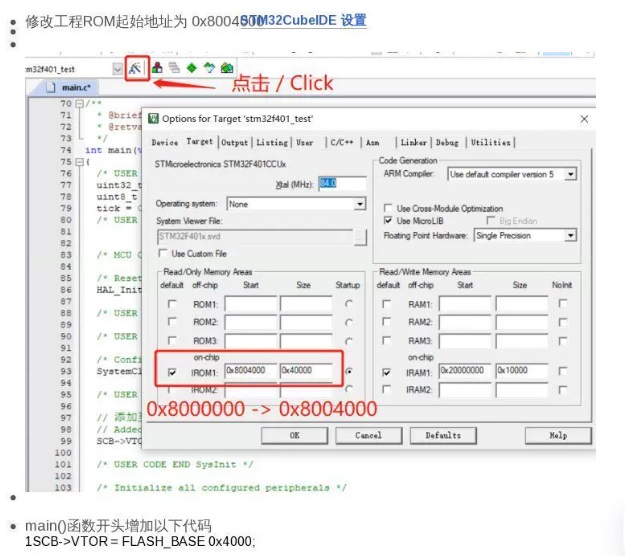This screenshot has width=625, height=556.
Task: Check the Use Custom File option
Action: coord(164,254)
